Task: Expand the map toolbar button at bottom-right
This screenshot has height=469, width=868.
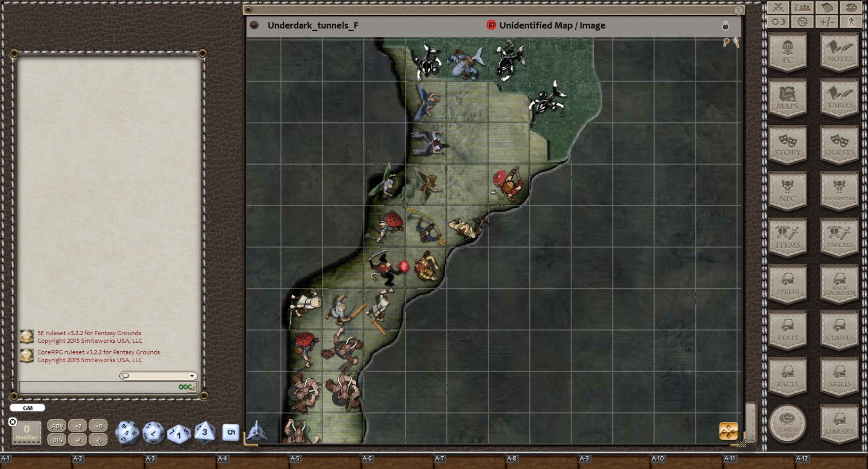Action: tap(728, 431)
